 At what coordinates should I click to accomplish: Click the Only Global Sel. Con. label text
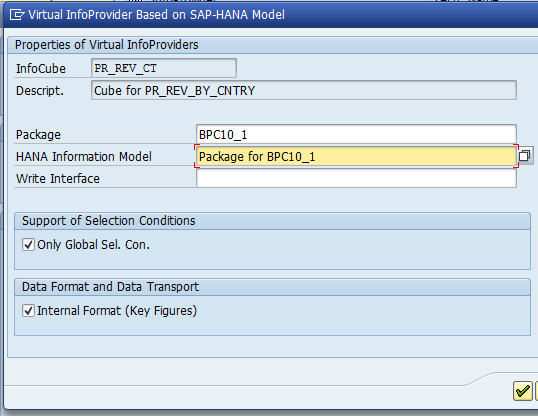[94, 245]
